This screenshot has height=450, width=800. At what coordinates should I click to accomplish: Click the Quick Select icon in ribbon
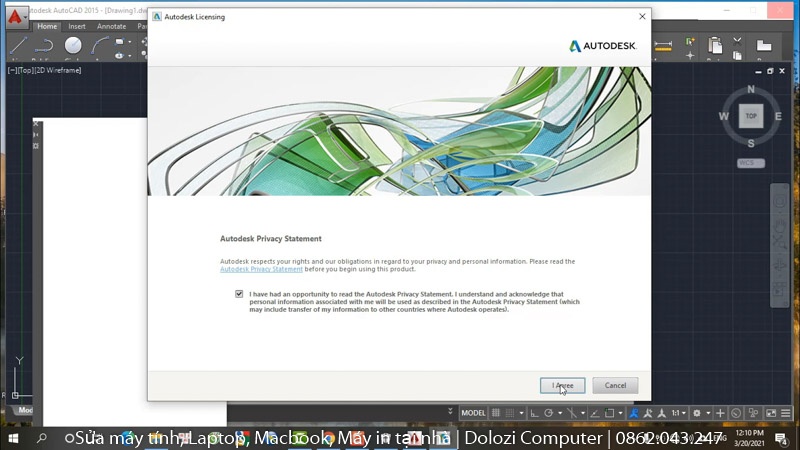[690, 42]
